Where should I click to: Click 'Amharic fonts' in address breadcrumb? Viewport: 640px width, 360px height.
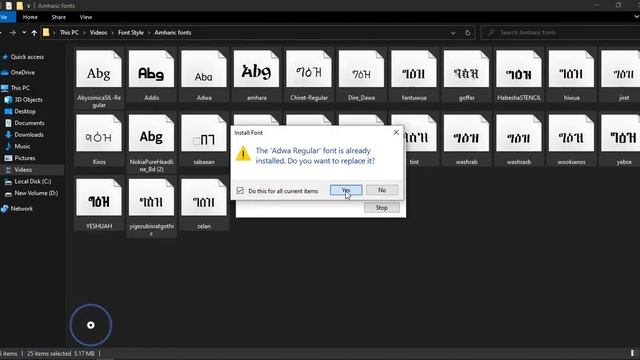click(173, 33)
